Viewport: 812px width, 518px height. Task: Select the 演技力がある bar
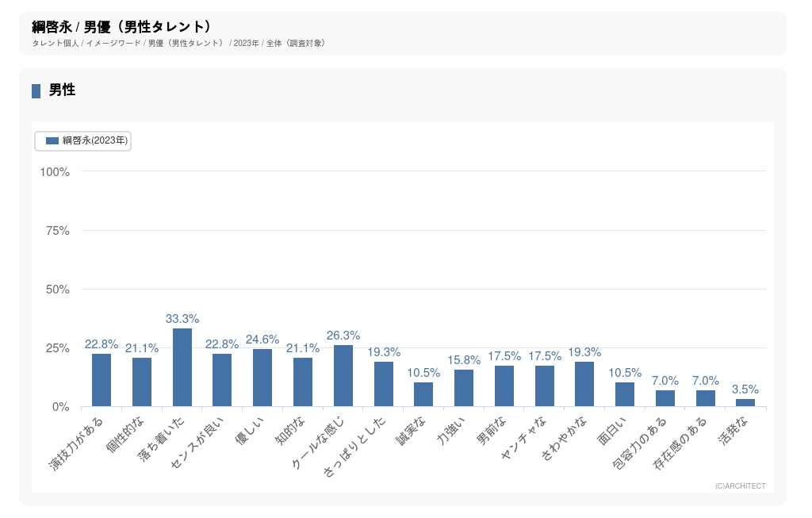[101, 380]
